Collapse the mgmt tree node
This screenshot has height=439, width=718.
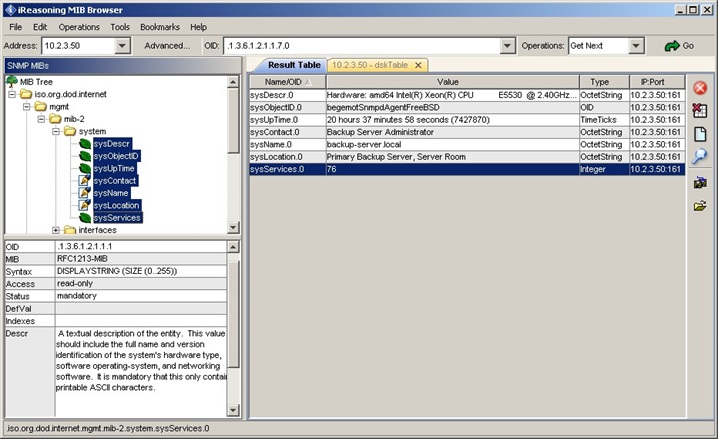pos(27,107)
